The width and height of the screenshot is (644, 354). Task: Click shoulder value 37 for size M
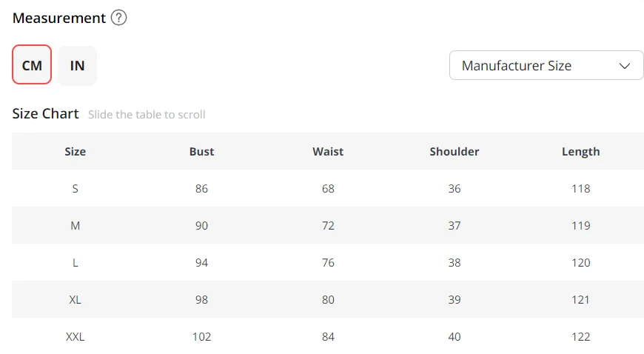455,225
